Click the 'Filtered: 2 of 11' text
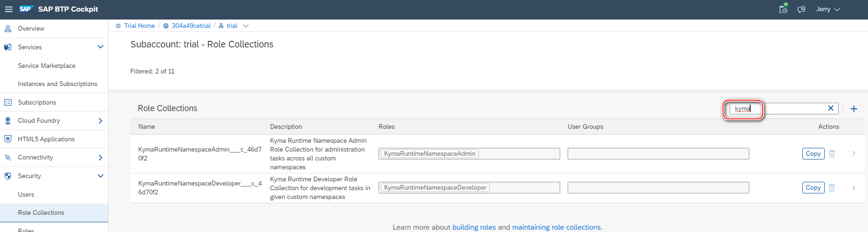The height and width of the screenshot is (232, 868). [152, 71]
